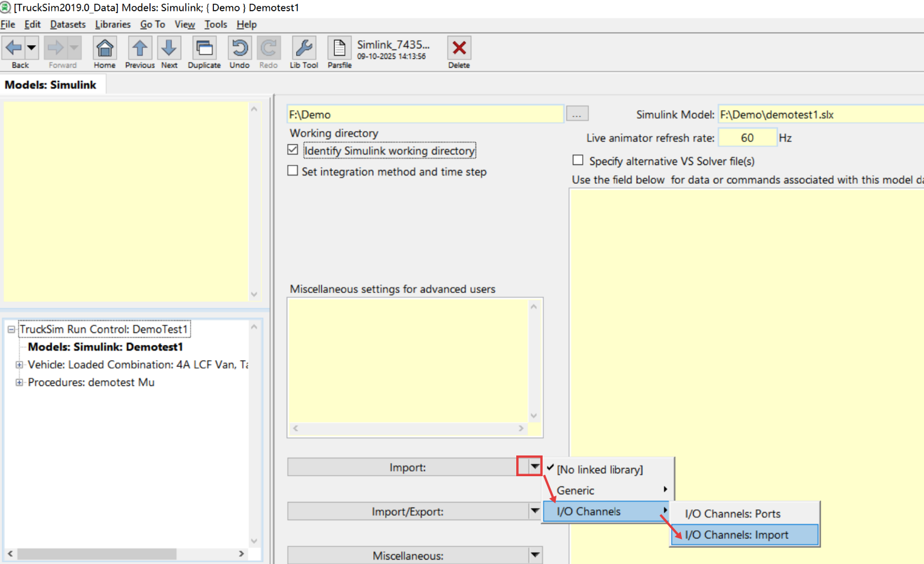The image size is (924, 564).
Task: Click the notes panel up scroll arrow
Action: [x=254, y=109]
